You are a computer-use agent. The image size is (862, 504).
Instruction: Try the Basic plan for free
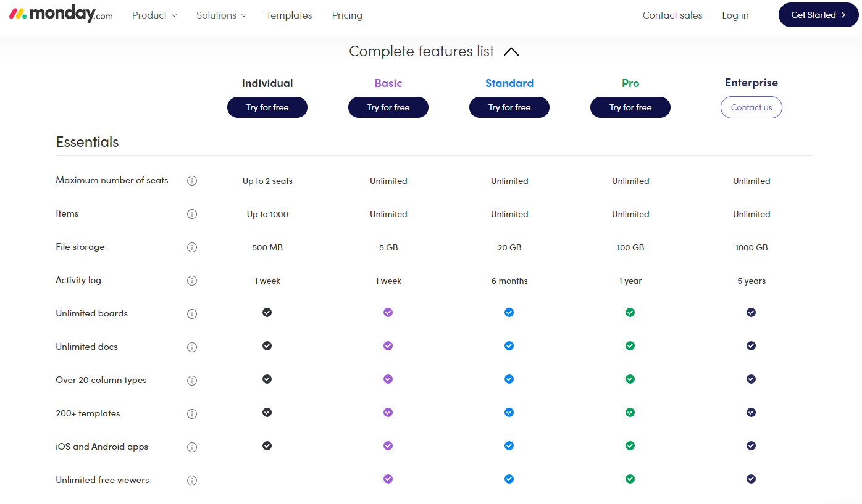click(x=388, y=107)
